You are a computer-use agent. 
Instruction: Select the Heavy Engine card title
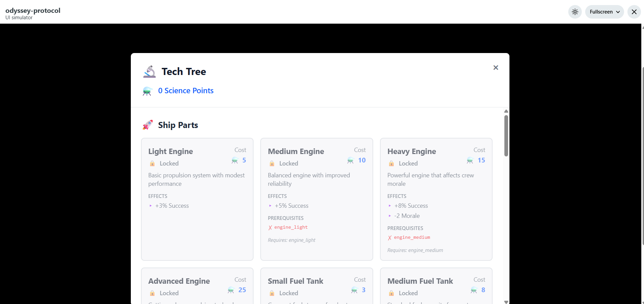[x=411, y=151]
